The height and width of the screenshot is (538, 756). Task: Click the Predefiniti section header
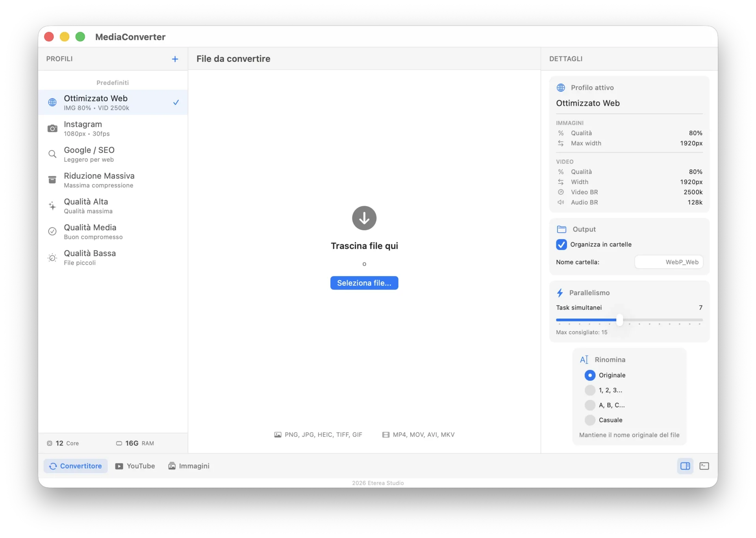[113, 83]
